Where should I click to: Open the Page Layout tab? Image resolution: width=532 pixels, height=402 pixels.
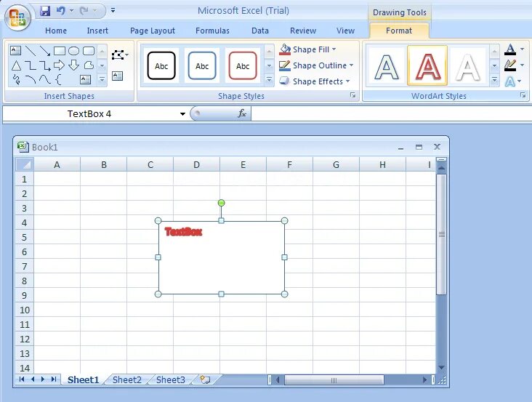point(153,31)
